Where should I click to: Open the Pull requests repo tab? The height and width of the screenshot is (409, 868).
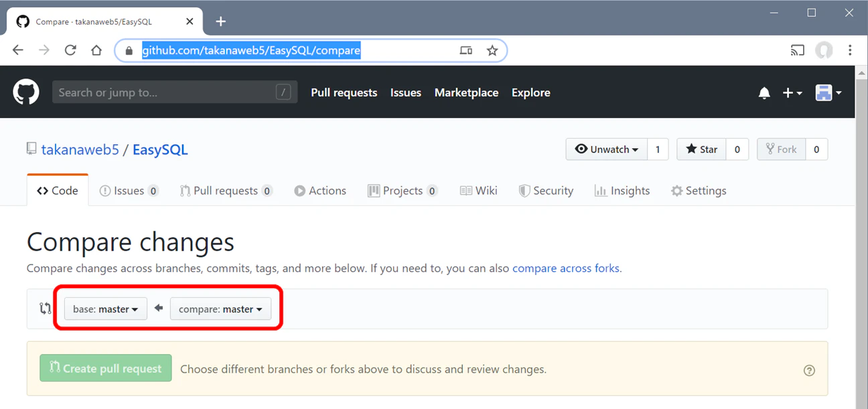coord(226,190)
